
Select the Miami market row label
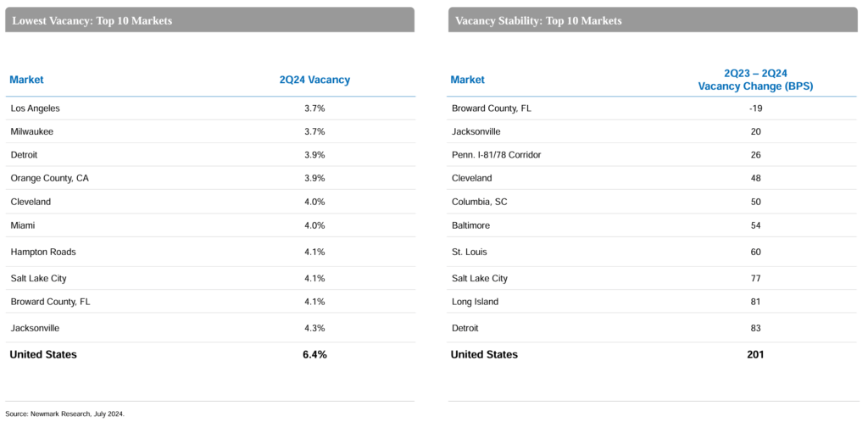tap(23, 225)
